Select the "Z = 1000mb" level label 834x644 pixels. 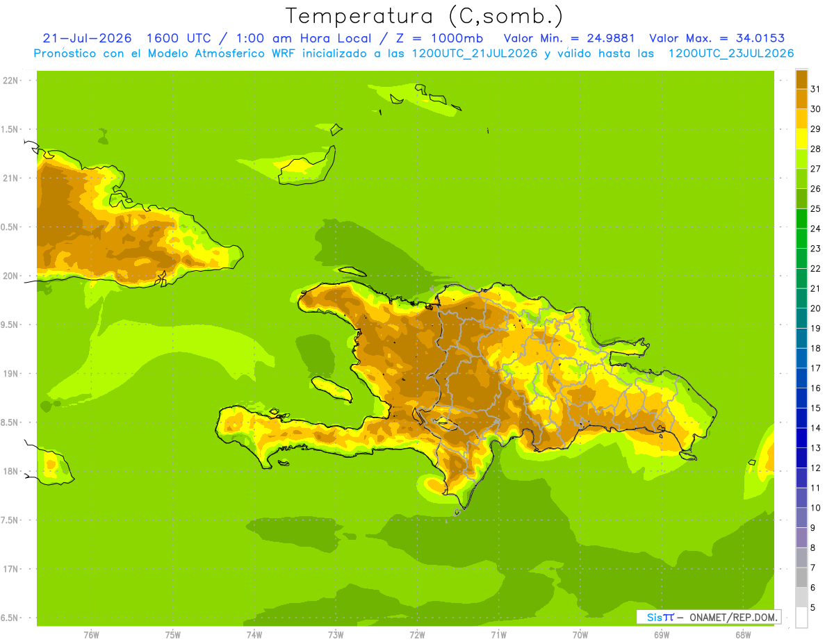(x=440, y=38)
